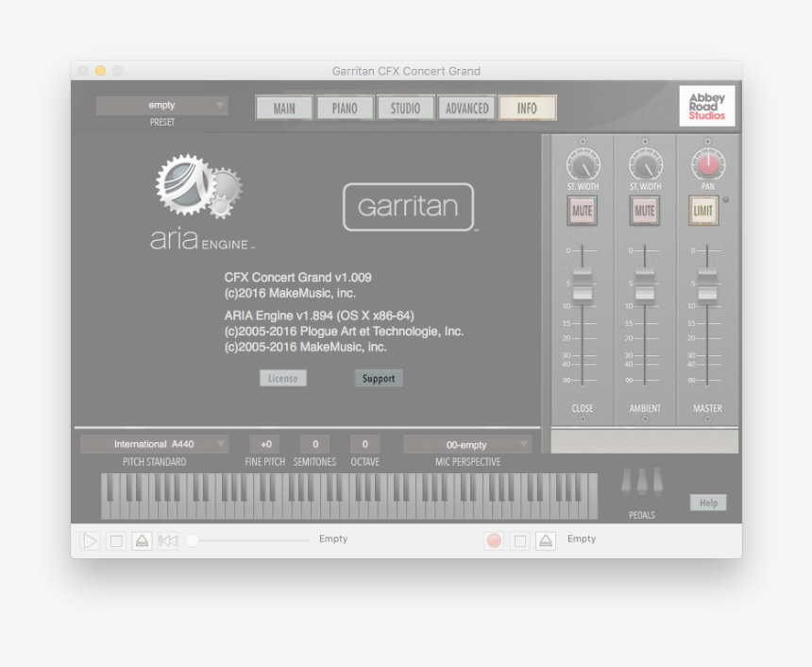
Task: Click the MASTER volume fader
Action: tap(708, 284)
